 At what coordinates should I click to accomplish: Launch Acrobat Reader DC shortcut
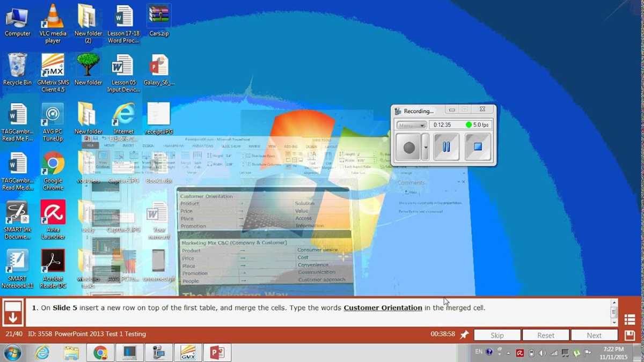click(x=53, y=269)
